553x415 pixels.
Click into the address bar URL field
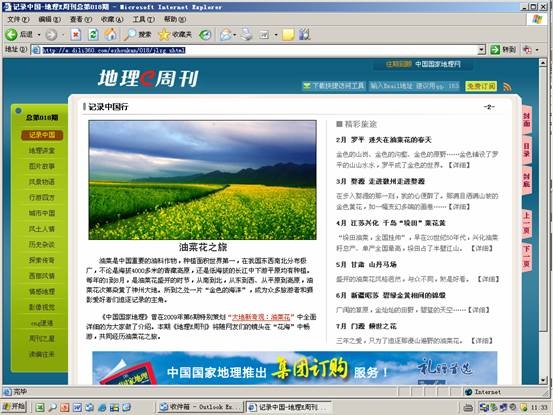(258, 50)
